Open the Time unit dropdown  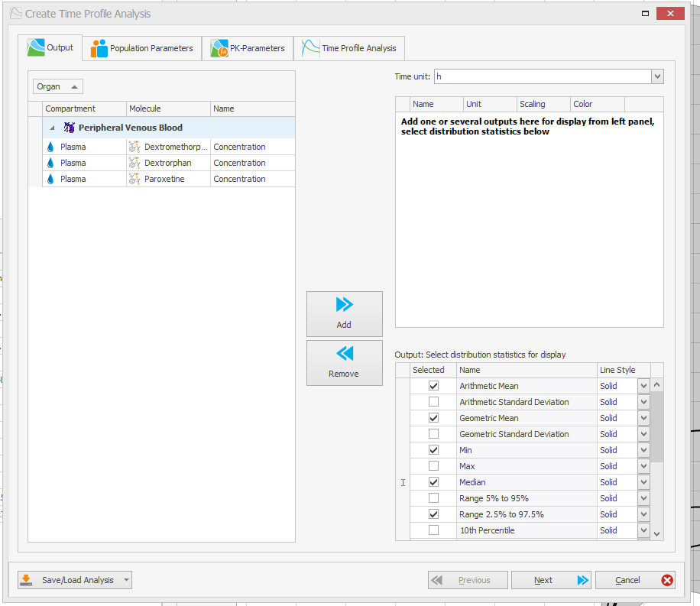(656, 76)
